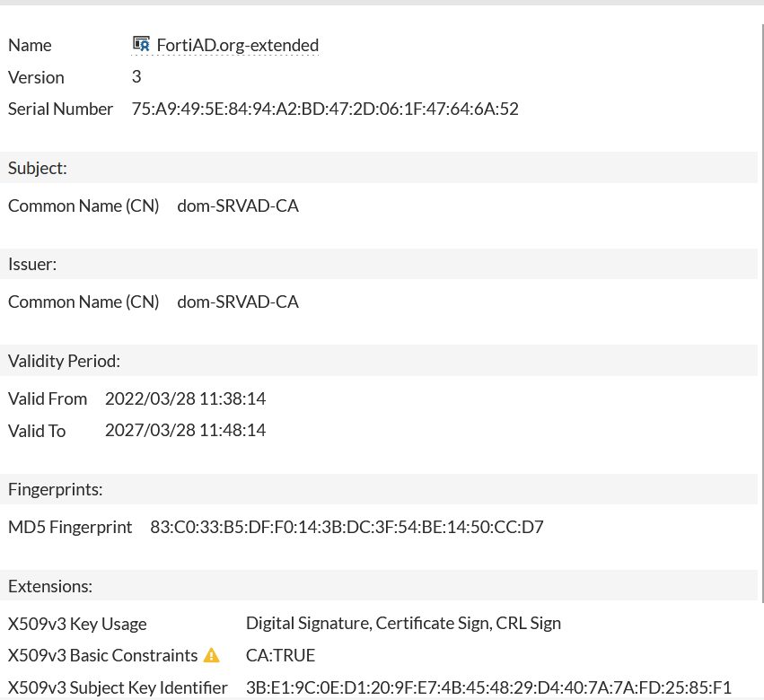This screenshot has width=764, height=700.
Task: Select the Subject Common Name dom-SRVAD-CA
Action: tap(238, 206)
